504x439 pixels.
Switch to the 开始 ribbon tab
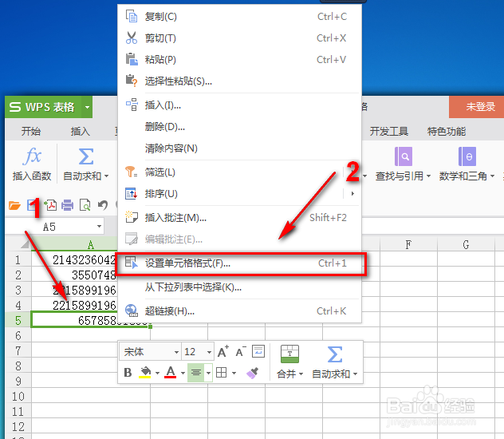click(x=31, y=131)
